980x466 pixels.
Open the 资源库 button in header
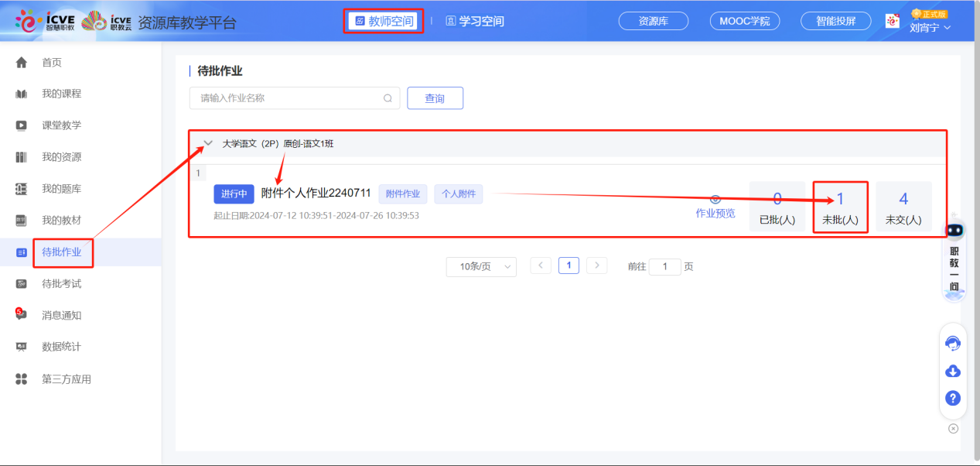point(653,21)
